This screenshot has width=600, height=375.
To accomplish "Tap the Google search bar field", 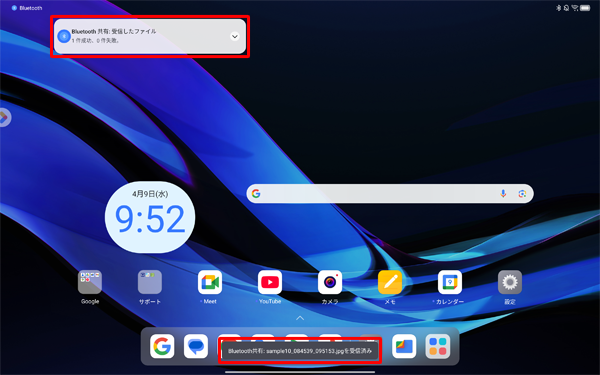I will coord(390,194).
